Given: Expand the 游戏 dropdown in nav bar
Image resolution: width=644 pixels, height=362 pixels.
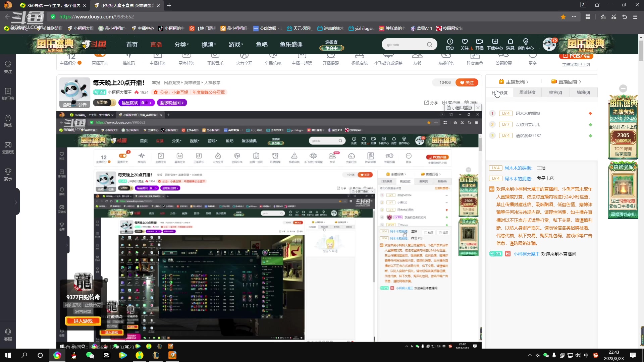Looking at the screenshot, I should 236,45.
